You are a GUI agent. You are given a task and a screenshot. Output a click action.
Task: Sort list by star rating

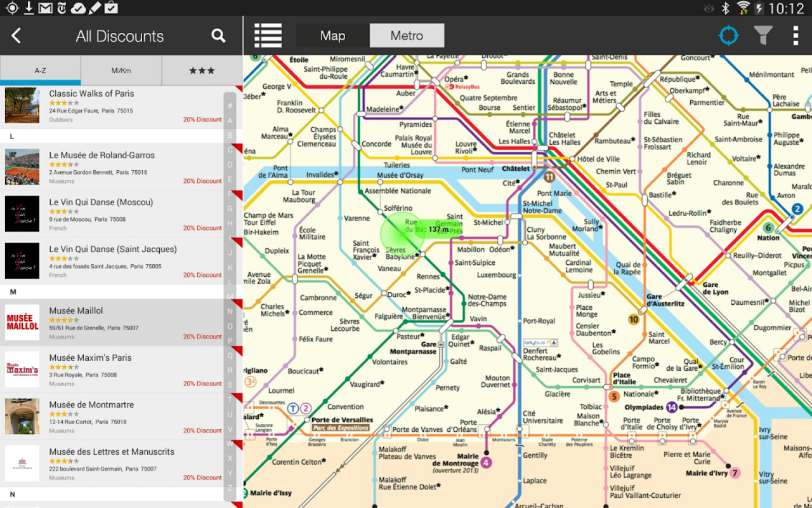202,70
